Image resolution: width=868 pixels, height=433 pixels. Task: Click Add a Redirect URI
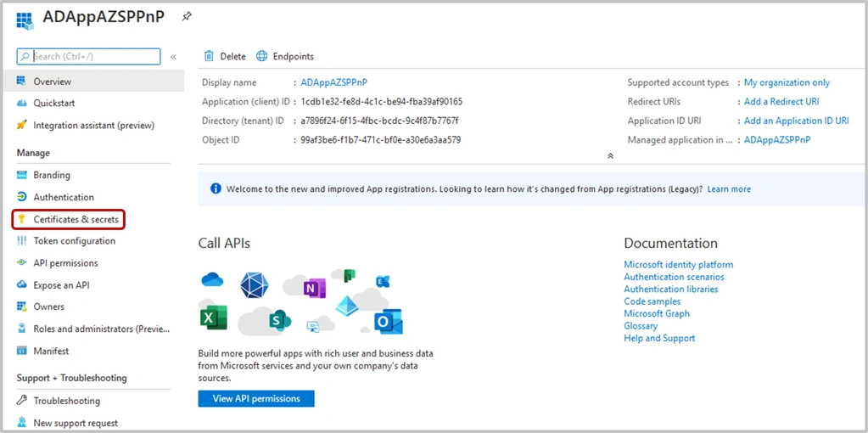tap(781, 101)
